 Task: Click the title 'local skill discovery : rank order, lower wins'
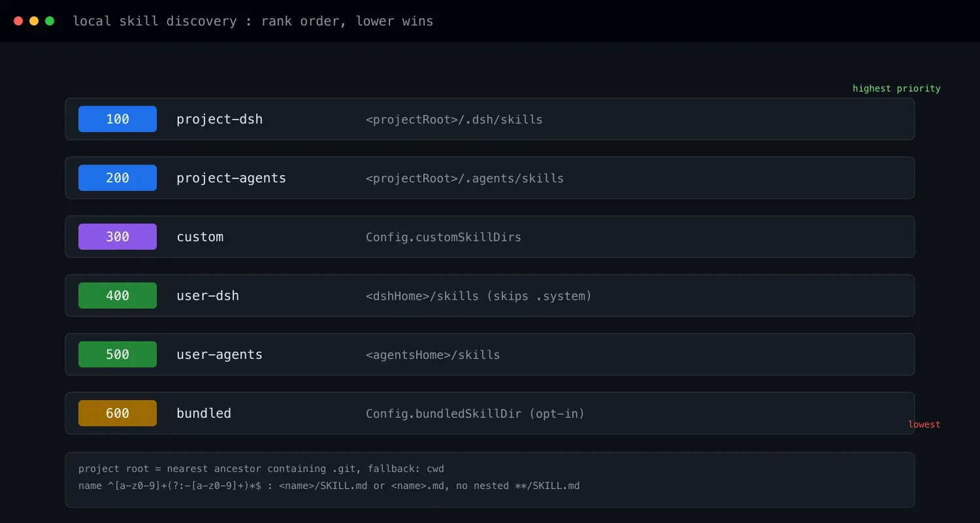pyautogui.click(x=253, y=21)
